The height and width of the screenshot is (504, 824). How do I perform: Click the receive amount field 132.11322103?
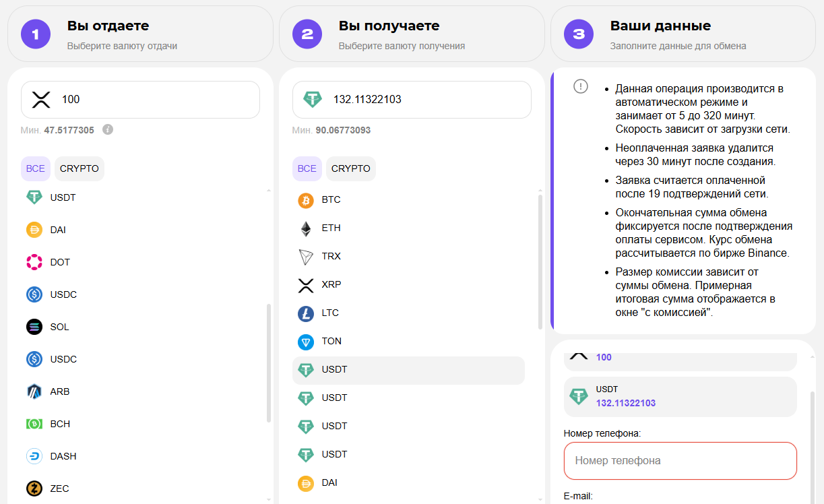(424, 100)
